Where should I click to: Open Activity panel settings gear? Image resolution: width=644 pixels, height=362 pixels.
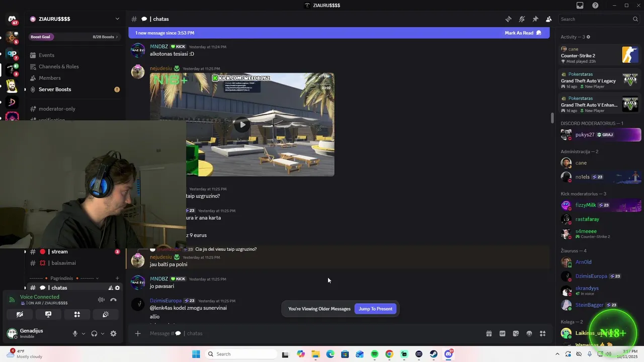click(588, 37)
